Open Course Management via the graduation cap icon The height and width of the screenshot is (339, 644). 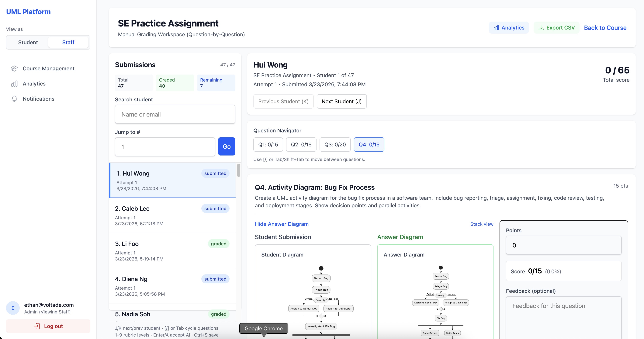[14, 68]
